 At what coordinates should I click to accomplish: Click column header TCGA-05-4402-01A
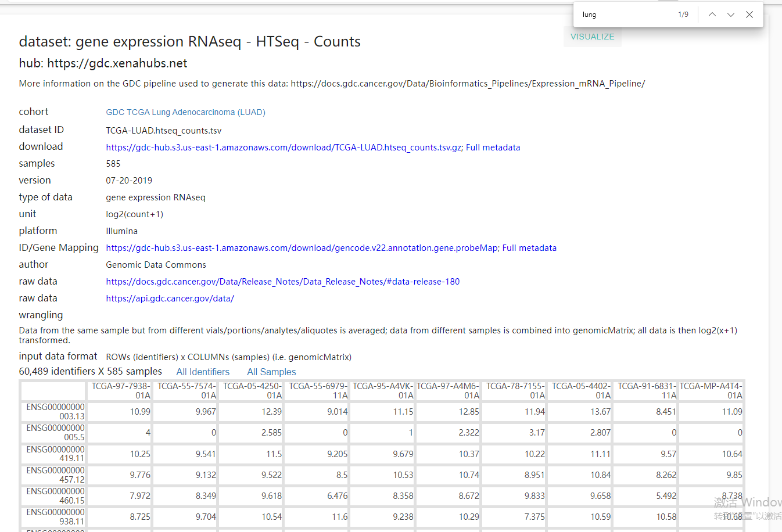[581, 391]
